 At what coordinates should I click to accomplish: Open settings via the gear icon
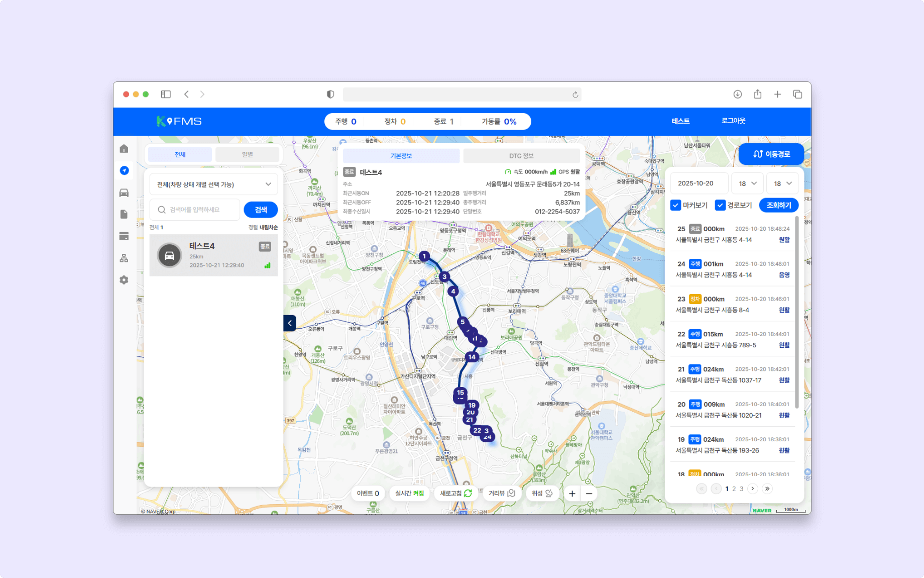[124, 280]
